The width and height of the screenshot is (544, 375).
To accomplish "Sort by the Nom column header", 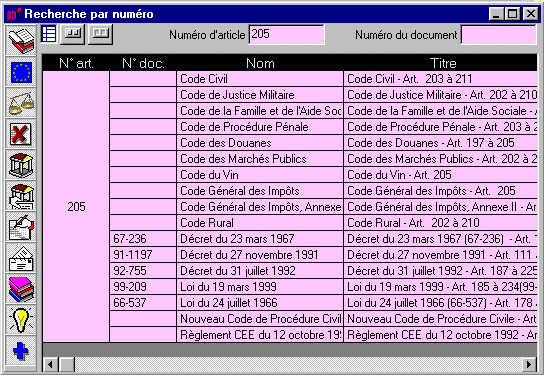I will 260,63.
